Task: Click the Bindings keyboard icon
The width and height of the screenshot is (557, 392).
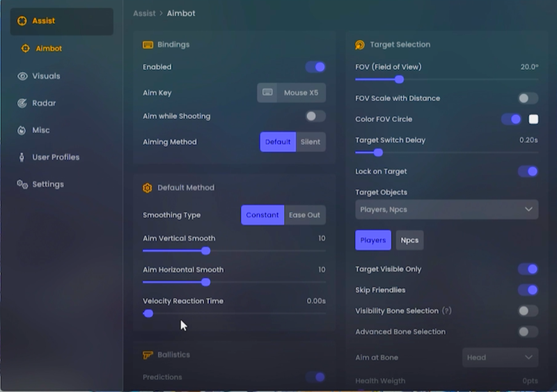Action: (148, 45)
